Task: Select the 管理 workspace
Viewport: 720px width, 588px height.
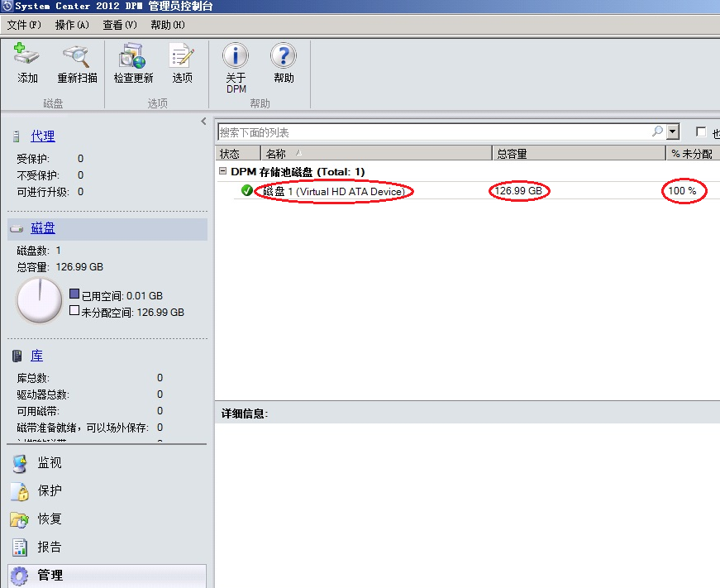Action: [x=107, y=576]
